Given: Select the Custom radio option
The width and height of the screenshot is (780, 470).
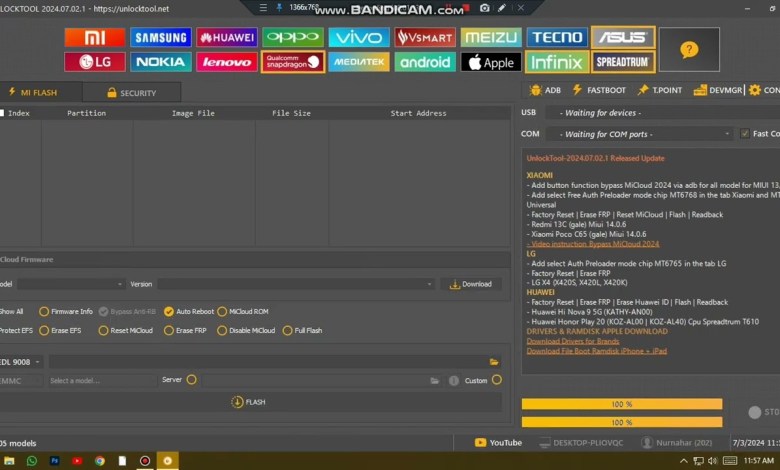Looking at the screenshot, I should [497, 380].
